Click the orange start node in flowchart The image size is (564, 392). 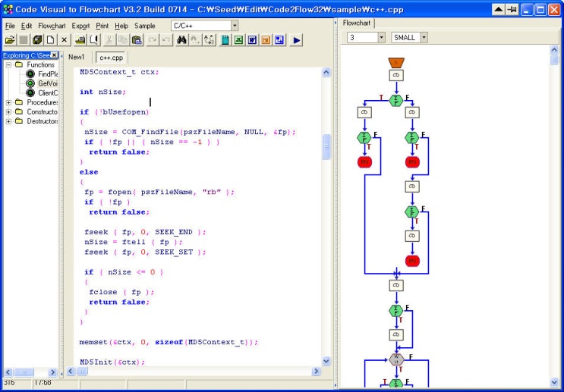tap(396, 63)
